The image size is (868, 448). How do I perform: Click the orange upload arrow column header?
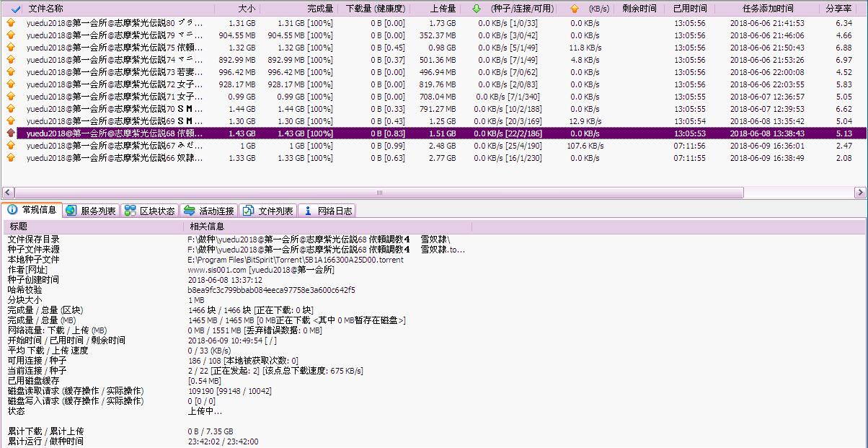[x=574, y=9]
